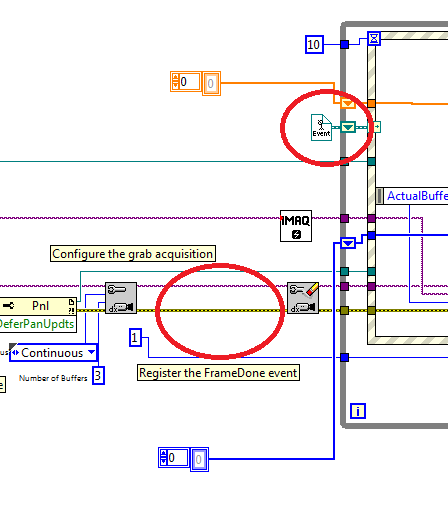Open the Continuous enum dropdown
448x511 pixels.
[x=53, y=353]
